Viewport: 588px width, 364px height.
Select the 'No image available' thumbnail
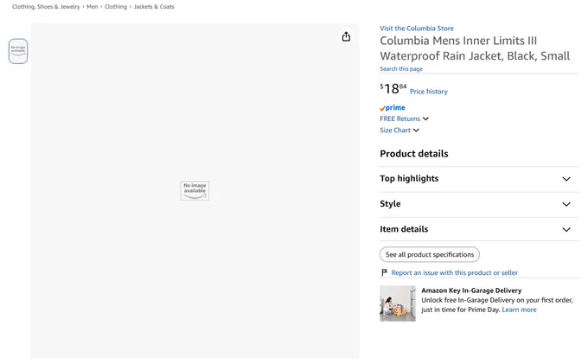(18, 51)
